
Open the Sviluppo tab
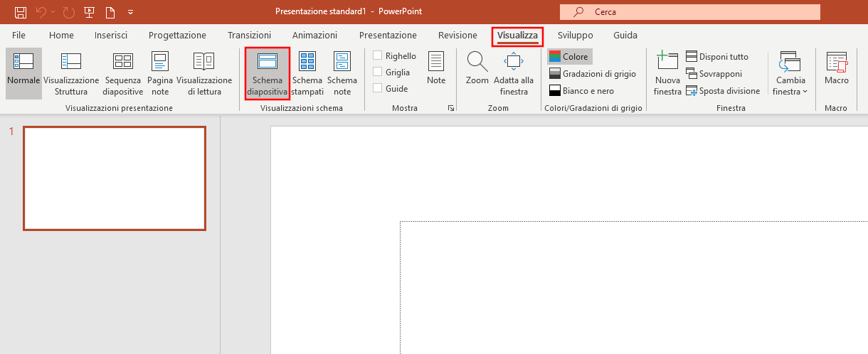tap(575, 35)
